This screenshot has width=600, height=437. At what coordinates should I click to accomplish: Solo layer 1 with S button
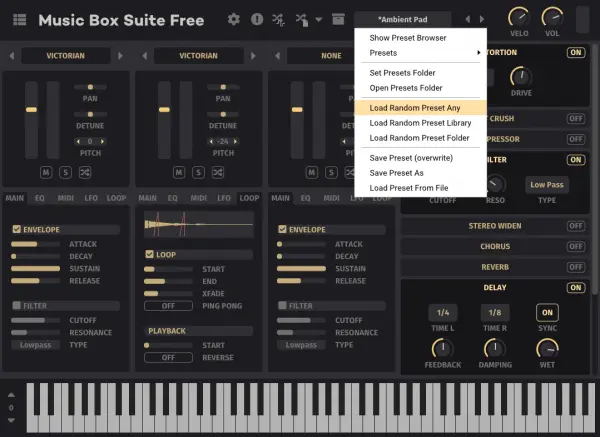65,173
